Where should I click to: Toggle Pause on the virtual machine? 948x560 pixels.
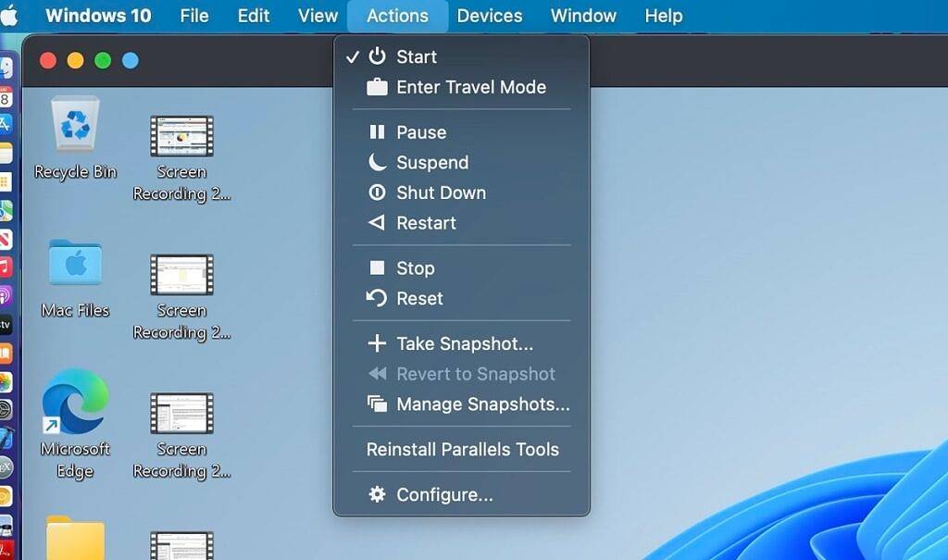click(x=422, y=132)
